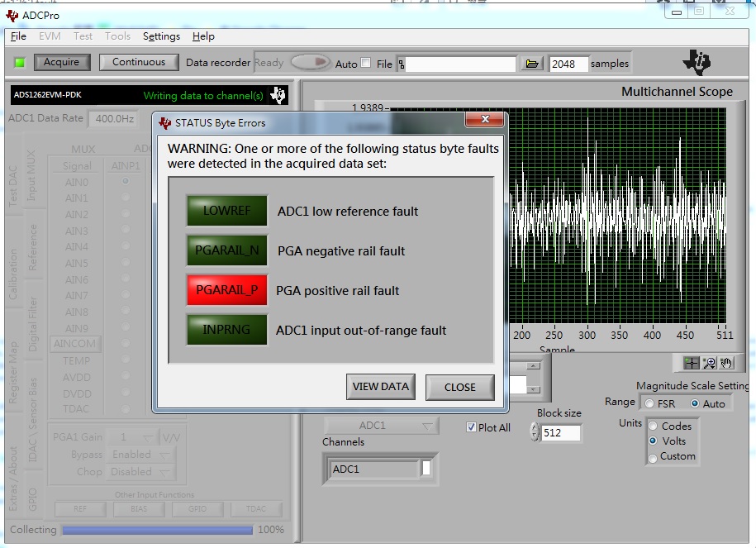Click the INPRNG fault indicator

pyautogui.click(x=226, y=330)
